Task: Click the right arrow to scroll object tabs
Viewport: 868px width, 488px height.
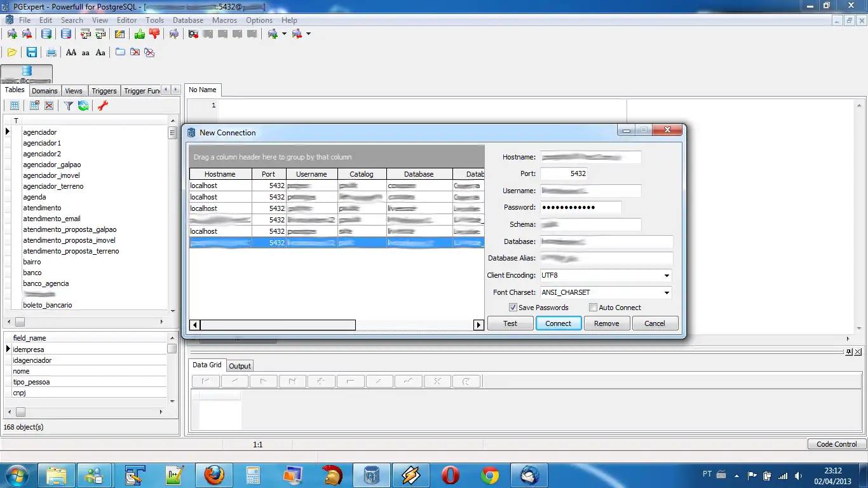Action: click(x=174, y=90)
